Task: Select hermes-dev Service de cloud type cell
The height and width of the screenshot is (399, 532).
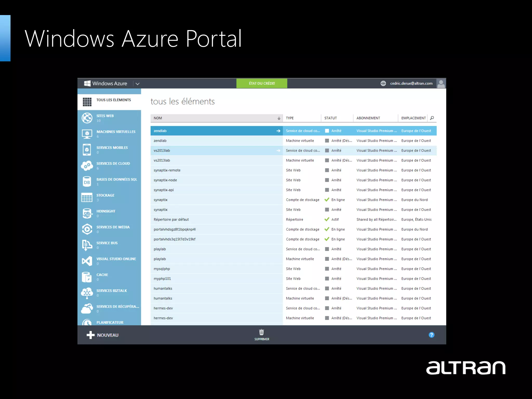Action: [x=303, y=308]
